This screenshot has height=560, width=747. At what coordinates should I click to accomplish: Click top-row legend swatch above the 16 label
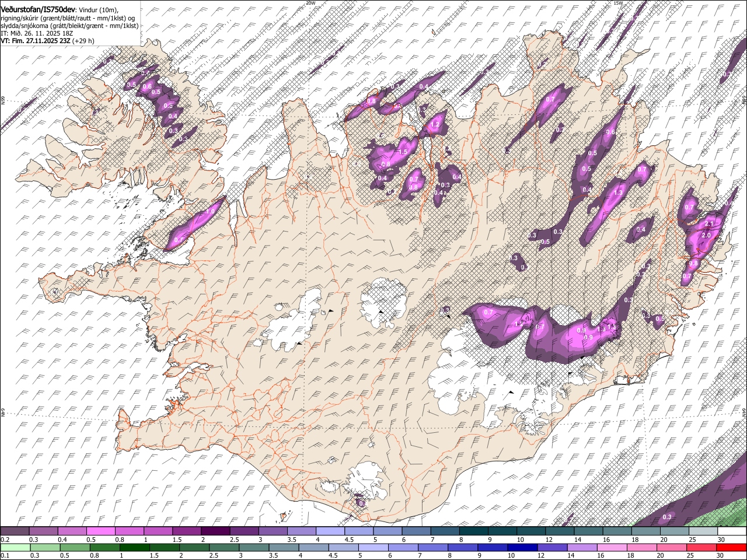tap(617, 531)
